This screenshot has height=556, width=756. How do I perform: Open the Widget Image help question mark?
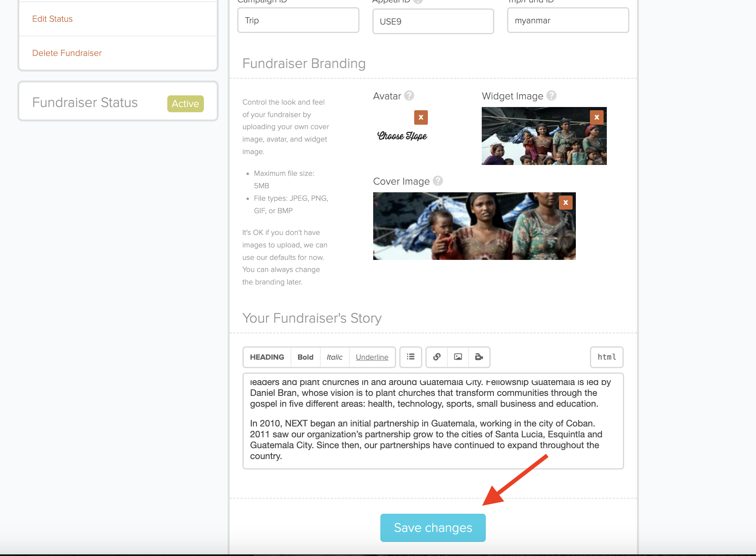[552, 95]
